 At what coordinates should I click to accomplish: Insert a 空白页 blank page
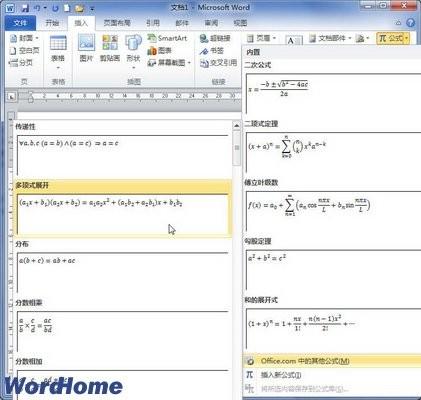[24, 51]
